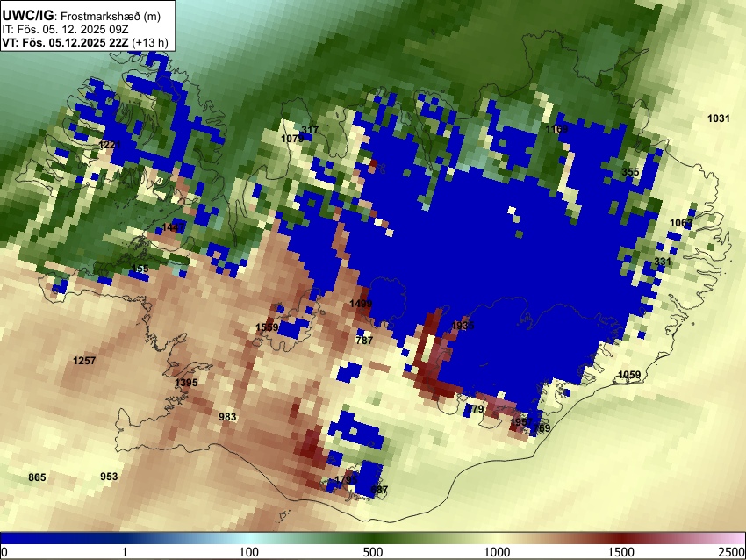Click the colour scale label "0"
This screenshot has height=560, width=746.
click(x=4, y=552)
